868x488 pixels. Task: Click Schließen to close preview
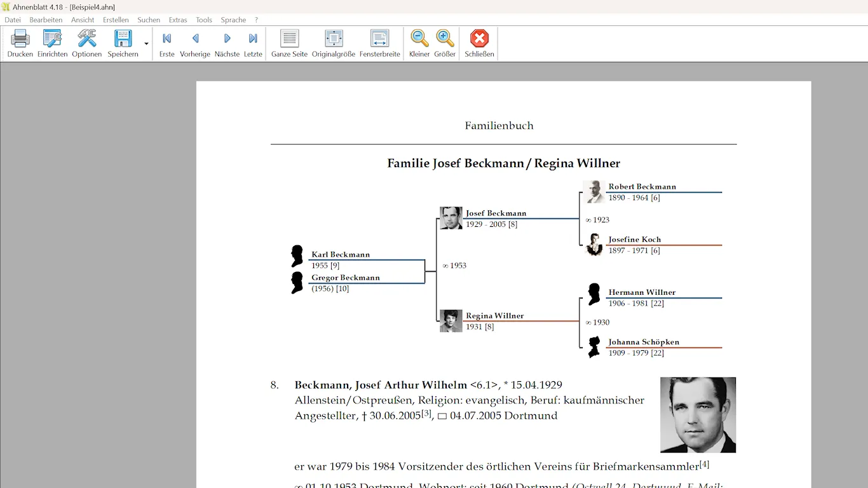[479, 44]
